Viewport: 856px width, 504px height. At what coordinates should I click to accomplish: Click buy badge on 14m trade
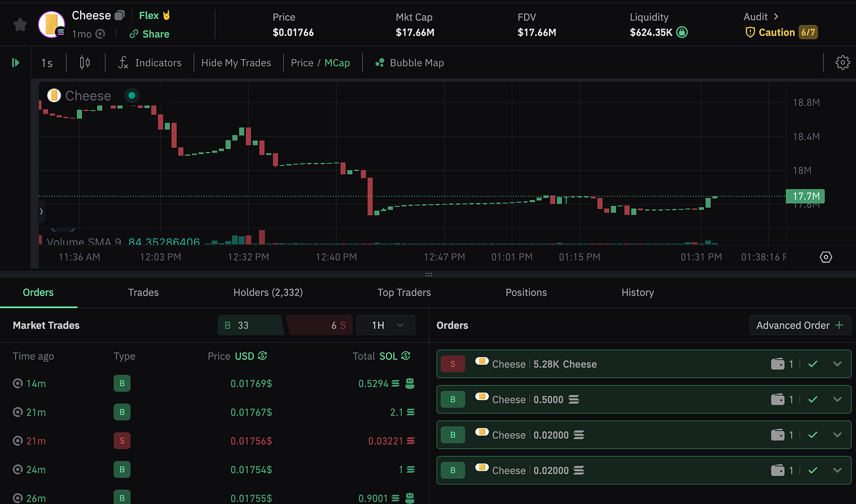(x=122, y=384)
